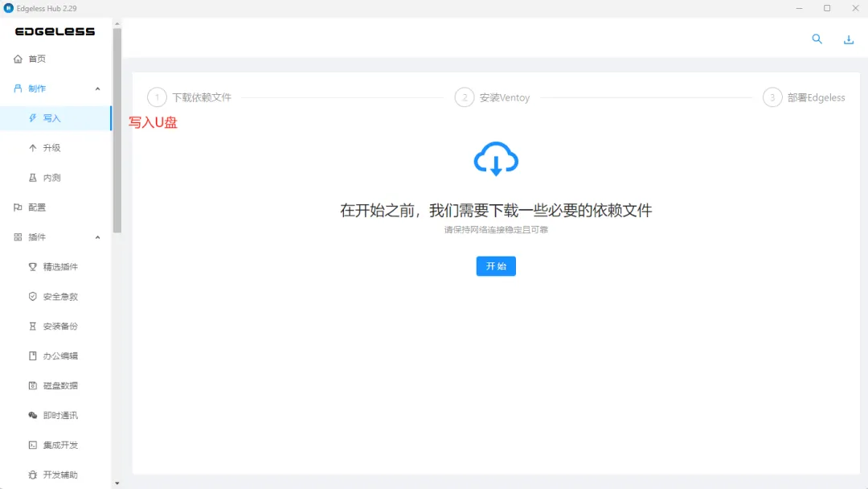This screenshot has width=868, height=489.
Task: Click the cloud download illustration
Action: pyautogui.click(x=496, y=159)
